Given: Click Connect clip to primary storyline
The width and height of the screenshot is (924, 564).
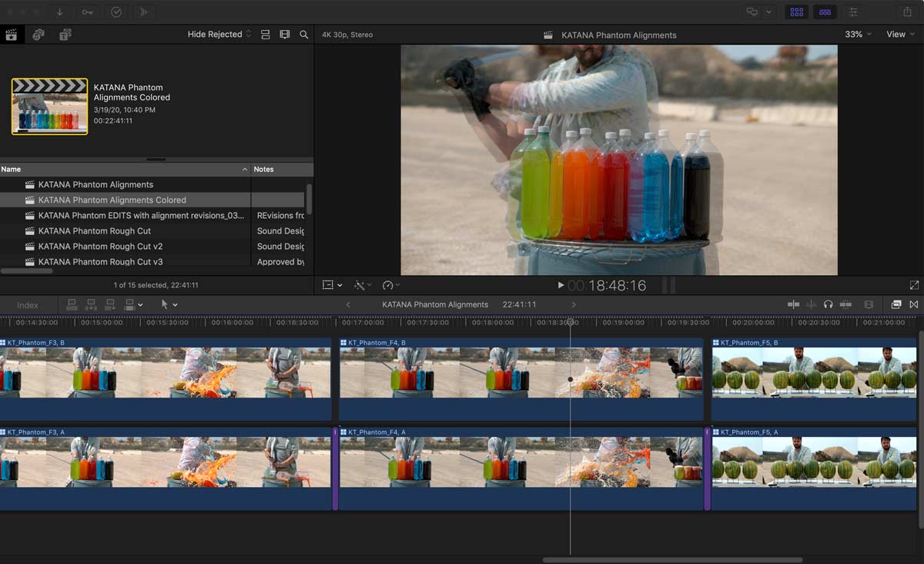Looking at the screenshot, I should pos(72,305).
